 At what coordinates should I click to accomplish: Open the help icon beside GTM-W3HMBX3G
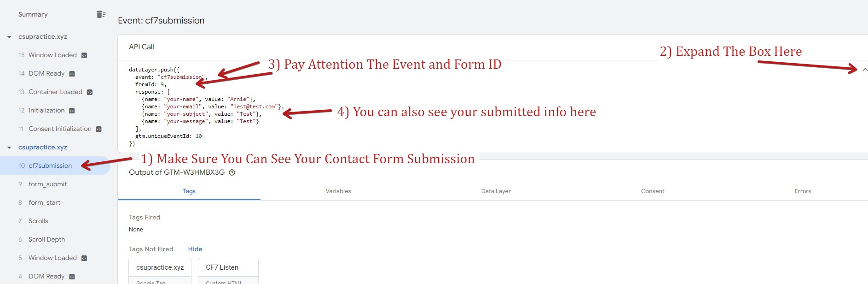click(232, 172)
